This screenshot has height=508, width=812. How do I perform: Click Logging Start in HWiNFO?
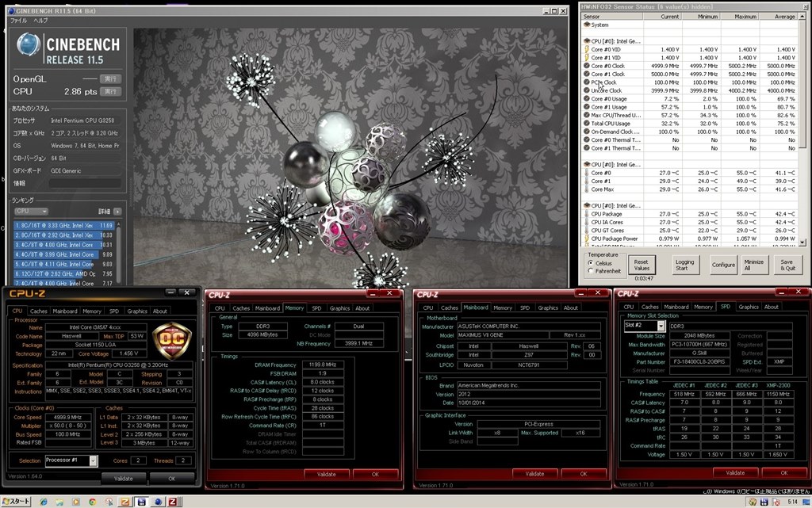click(x=684, y=265)
